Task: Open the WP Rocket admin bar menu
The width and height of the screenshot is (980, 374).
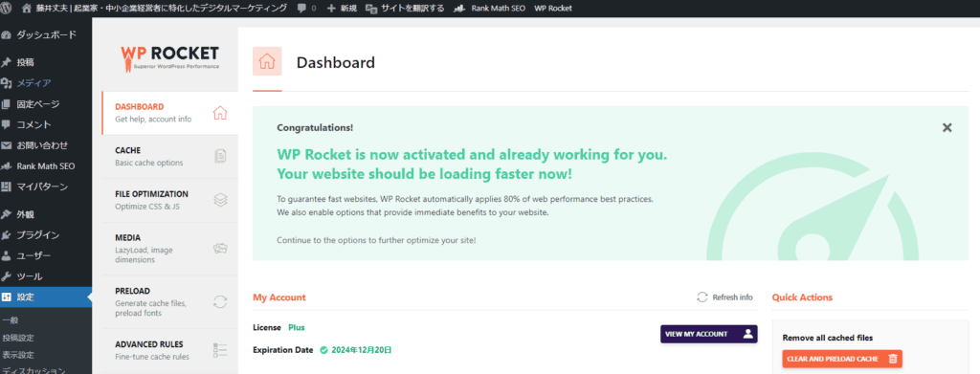Action: tap(553, 8)
